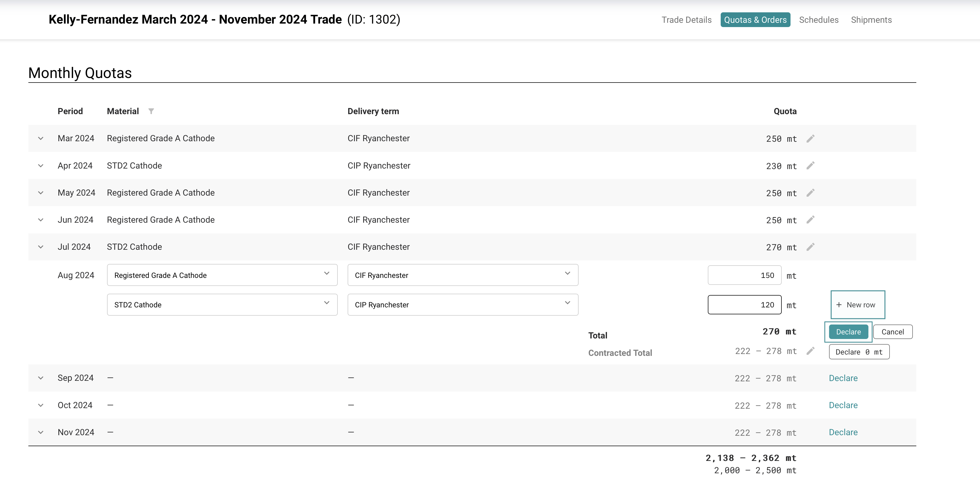Screen dimensions: 980x492
Task: Expand the Mar 2024 row chevron
Action: point(41,138)
